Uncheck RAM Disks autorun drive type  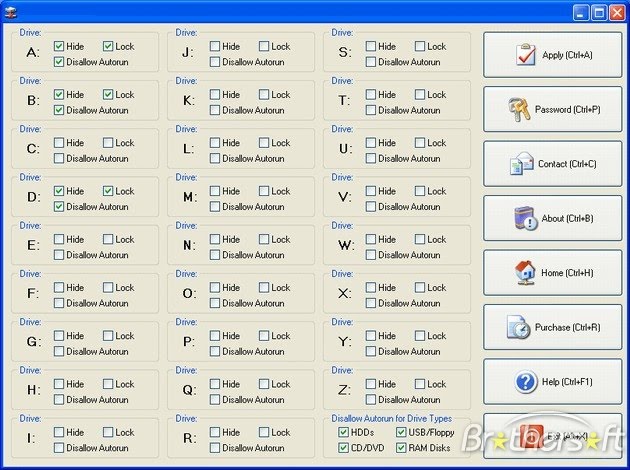tap(401, 448)
